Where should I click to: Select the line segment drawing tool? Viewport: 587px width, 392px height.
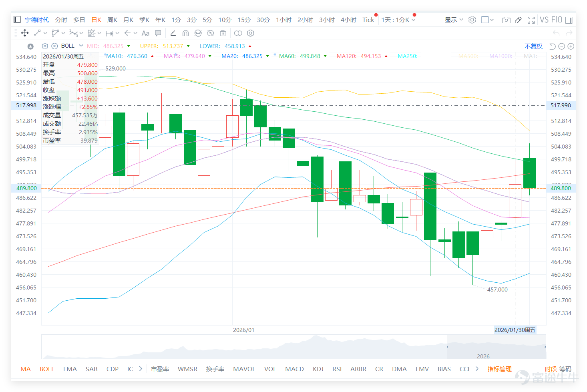click(x=37, y=33)
